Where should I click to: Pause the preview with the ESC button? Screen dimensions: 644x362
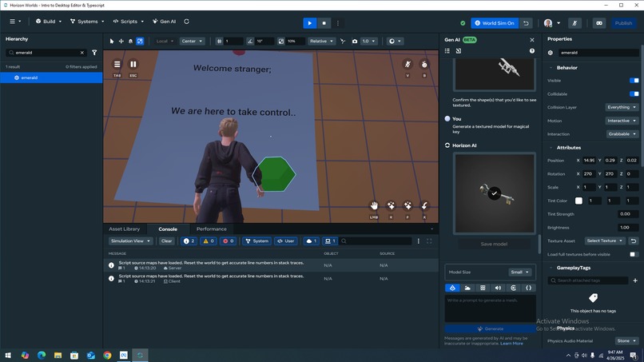[x=133, y=64]
